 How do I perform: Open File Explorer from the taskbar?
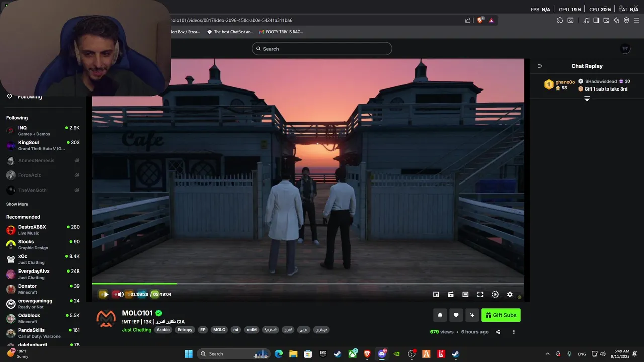(293, 354)
